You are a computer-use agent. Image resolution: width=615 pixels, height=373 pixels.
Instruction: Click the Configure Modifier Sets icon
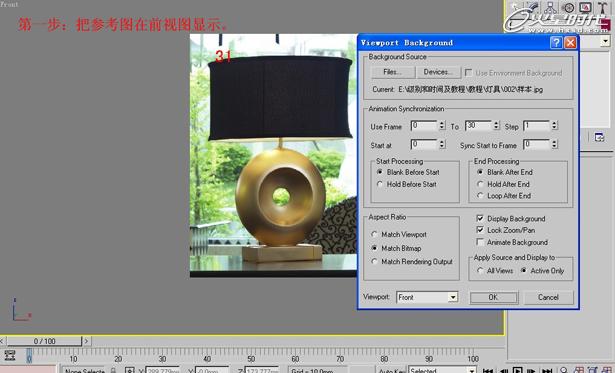599,137
